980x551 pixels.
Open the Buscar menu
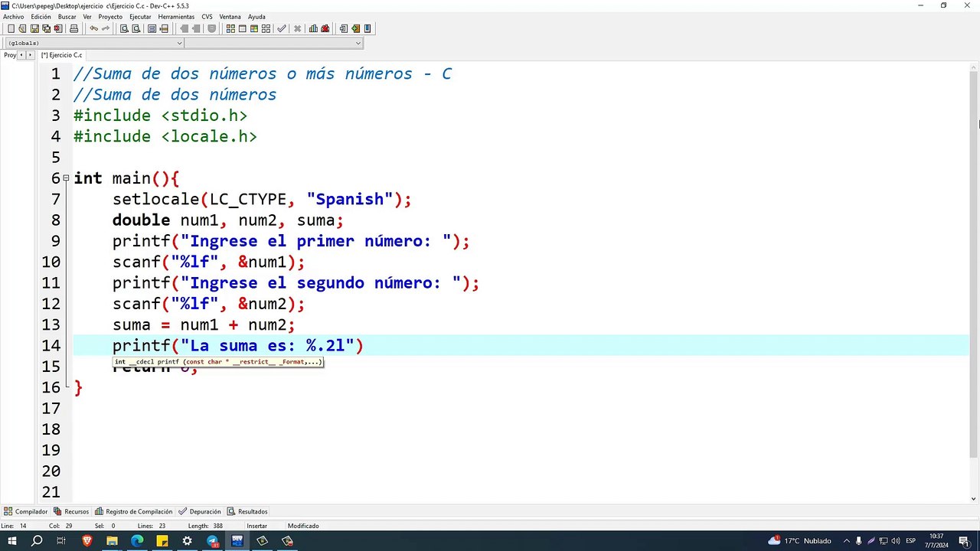67,17
